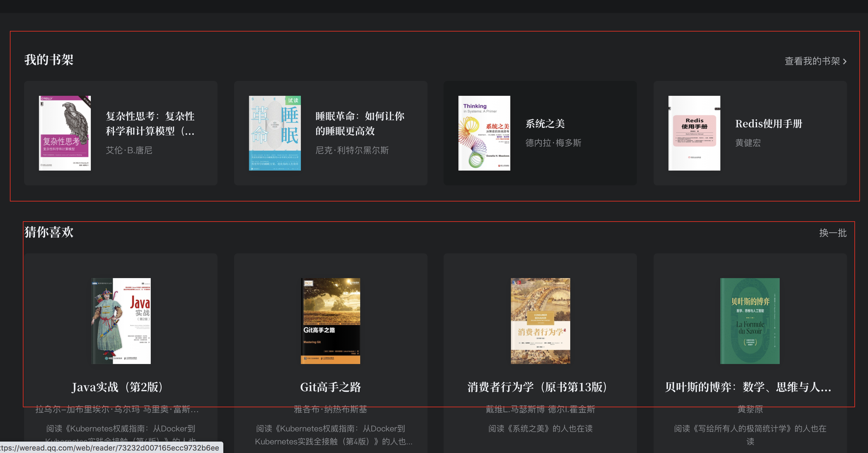
Task: Click the green 贝叶斯的博弈 book cover
Action: click(x=750, y=320)
